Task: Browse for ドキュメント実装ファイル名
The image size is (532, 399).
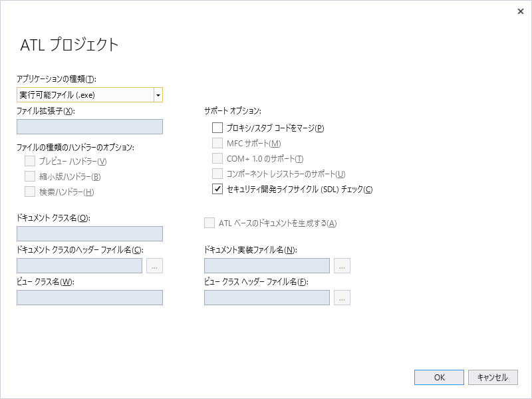Action: 342,265
